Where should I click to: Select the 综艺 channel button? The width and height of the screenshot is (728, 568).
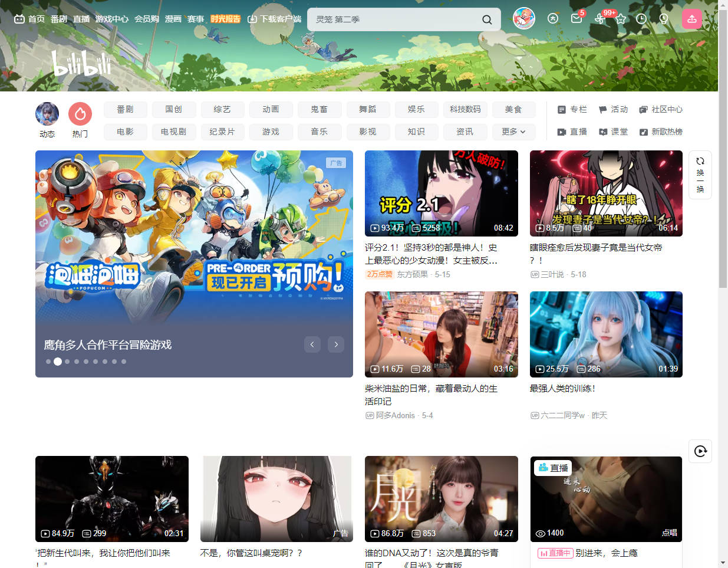222,110
